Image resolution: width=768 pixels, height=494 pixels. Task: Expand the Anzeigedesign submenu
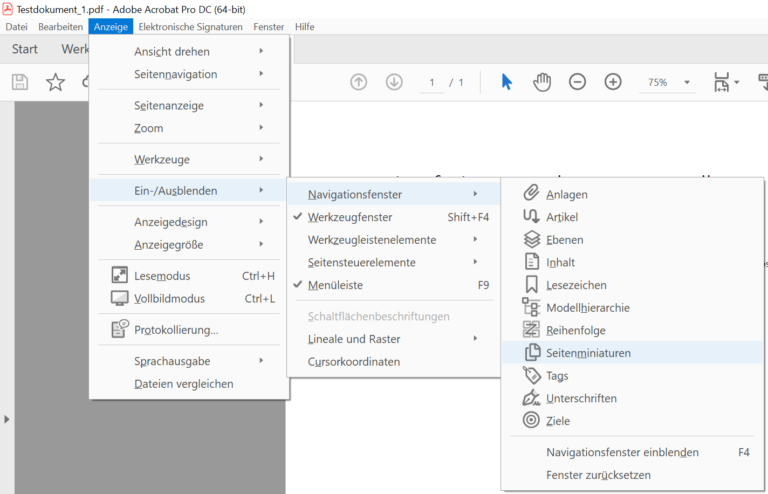(x=189, y=222)
